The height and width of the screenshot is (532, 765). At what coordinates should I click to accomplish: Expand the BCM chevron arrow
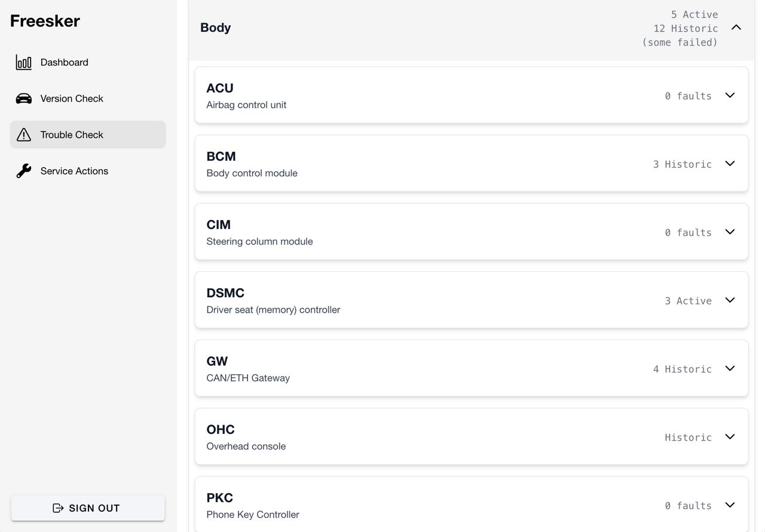tap(730, 164)
